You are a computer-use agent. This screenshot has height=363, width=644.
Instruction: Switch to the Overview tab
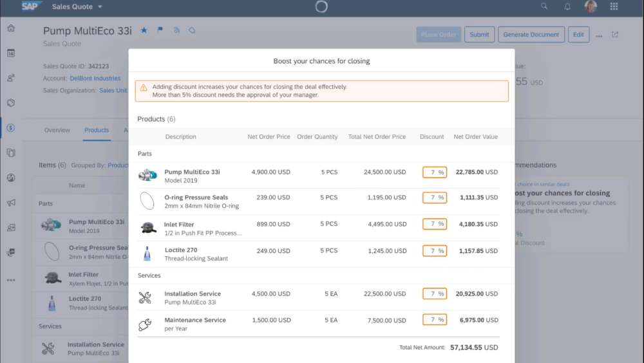pos(57,130)
